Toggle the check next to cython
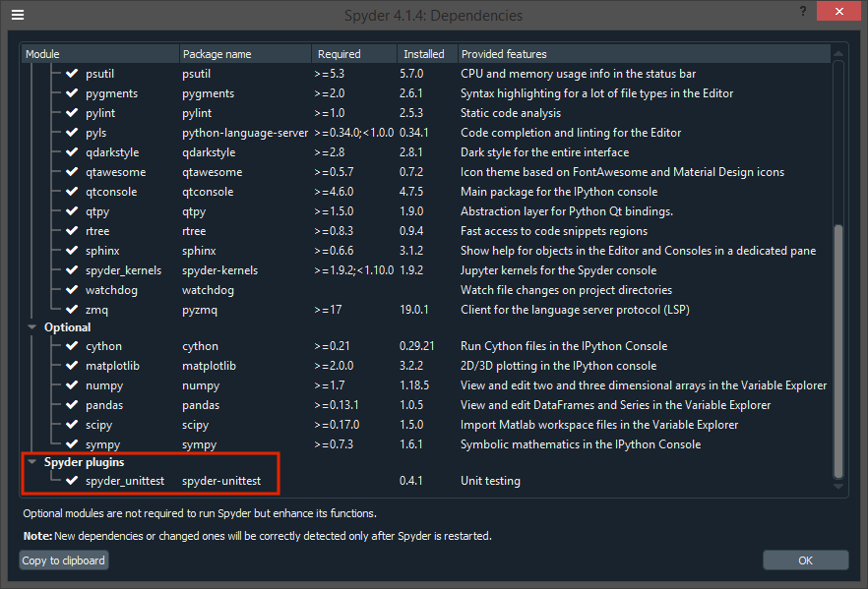Image resolution: width=868 pixels, height=589 pixels. click(72, 345)
